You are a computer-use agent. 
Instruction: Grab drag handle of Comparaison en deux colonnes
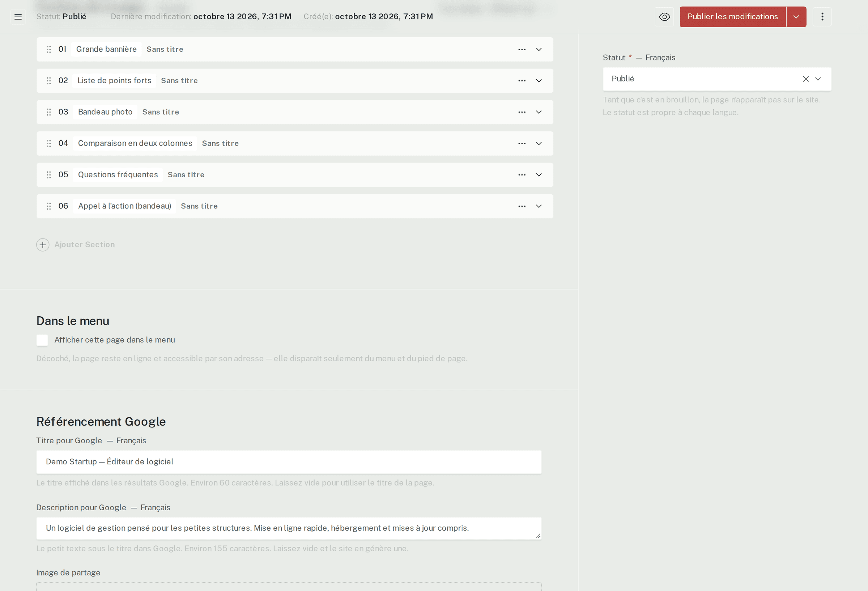click(48, 144)
